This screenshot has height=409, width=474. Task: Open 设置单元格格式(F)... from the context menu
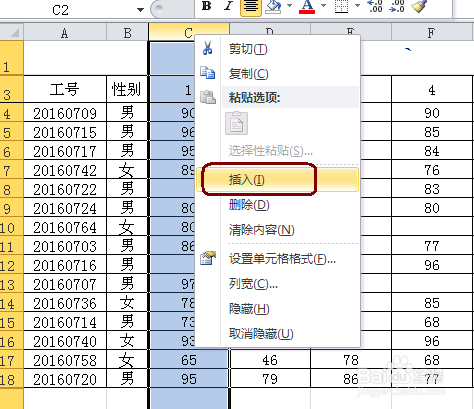click(278, 259)
